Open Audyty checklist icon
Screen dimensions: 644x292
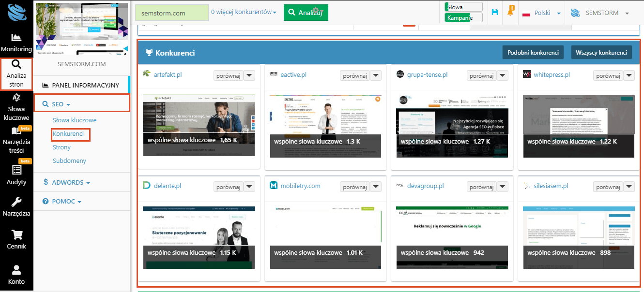click(x=16, y=170)
